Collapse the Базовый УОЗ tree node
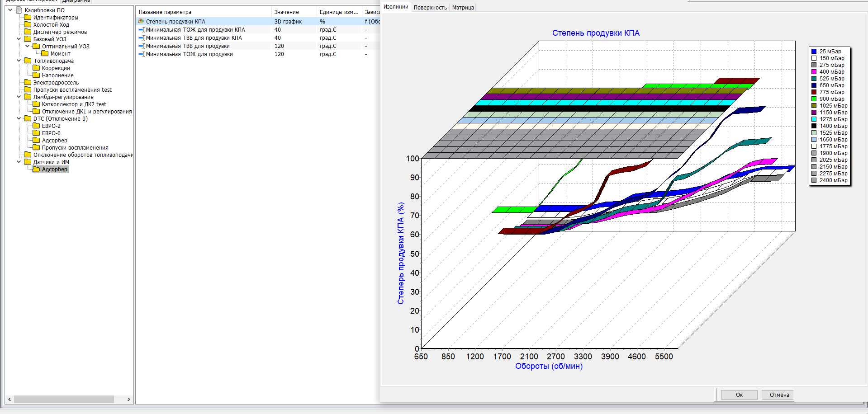The width and height of the screenshot is (868, 414). (x=19, y=39)
